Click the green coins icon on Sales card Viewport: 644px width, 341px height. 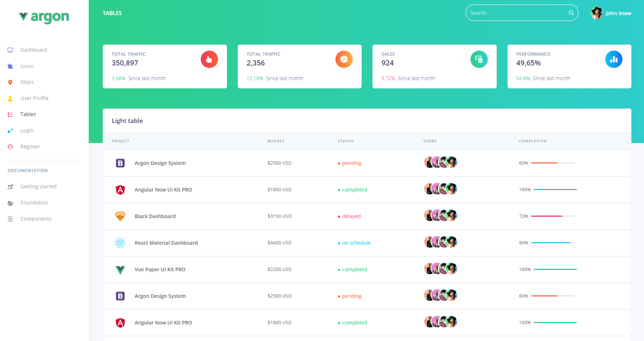[x=479, y=59]
